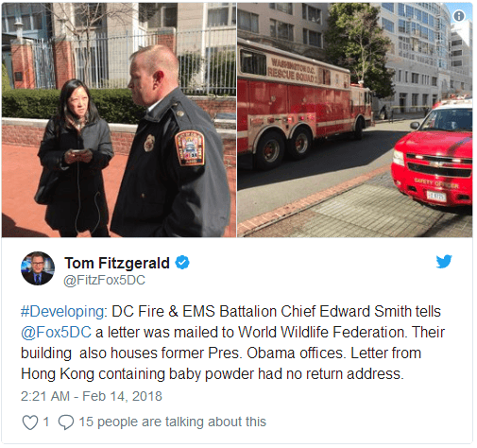Open replies via speech bubble icon

pos(66,422)
